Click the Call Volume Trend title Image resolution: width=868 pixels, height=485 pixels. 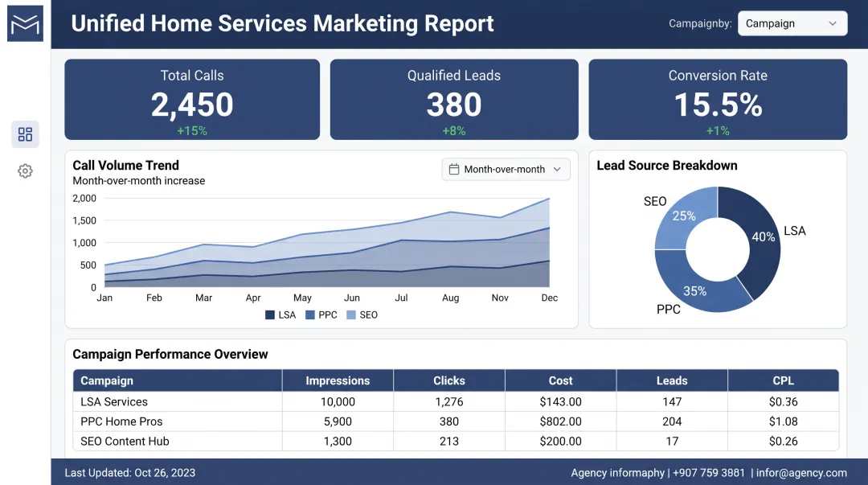pos(125,165)
